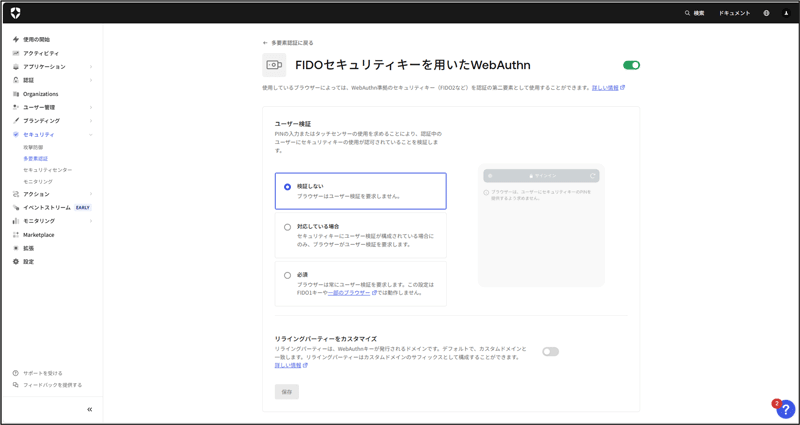Open the ドキュメント link
Screen dimensions: 800x425
pyautogui.click(x=735, y=13)
